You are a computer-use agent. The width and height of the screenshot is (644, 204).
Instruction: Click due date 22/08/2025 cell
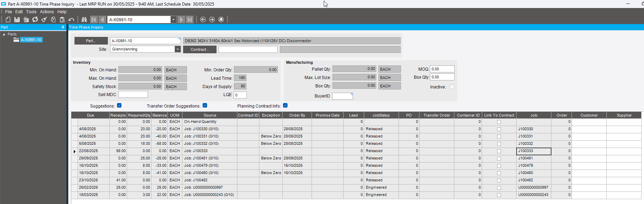93,151
